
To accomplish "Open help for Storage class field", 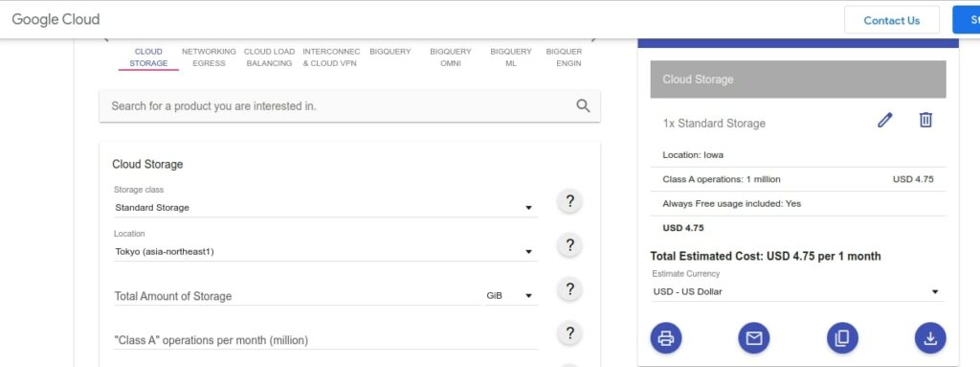I will (x=569, y=201).
